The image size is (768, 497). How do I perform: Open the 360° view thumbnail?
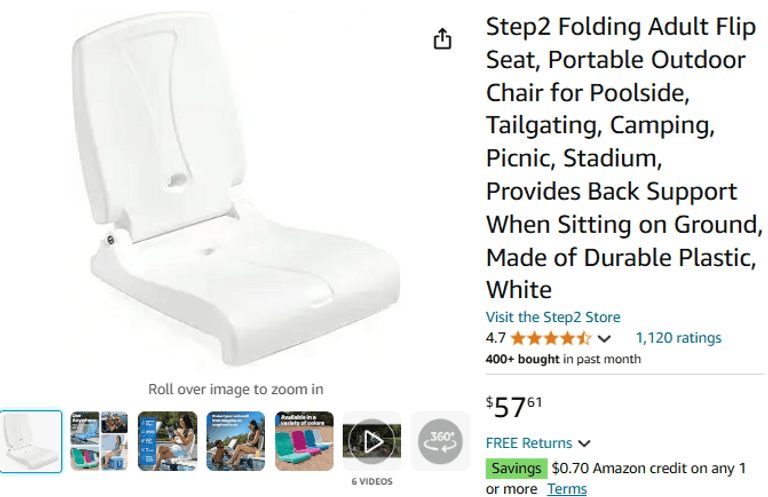[x=440, y=440]
